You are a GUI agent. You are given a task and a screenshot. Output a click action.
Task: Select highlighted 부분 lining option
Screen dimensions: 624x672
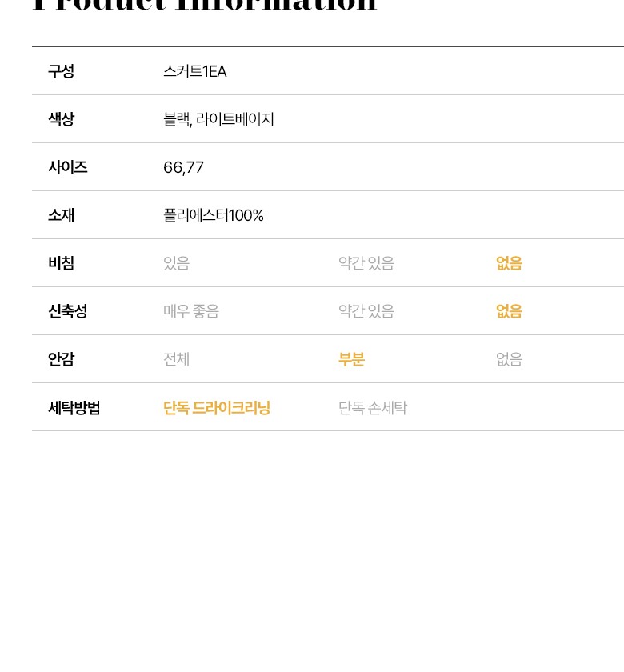click(351, 359)
